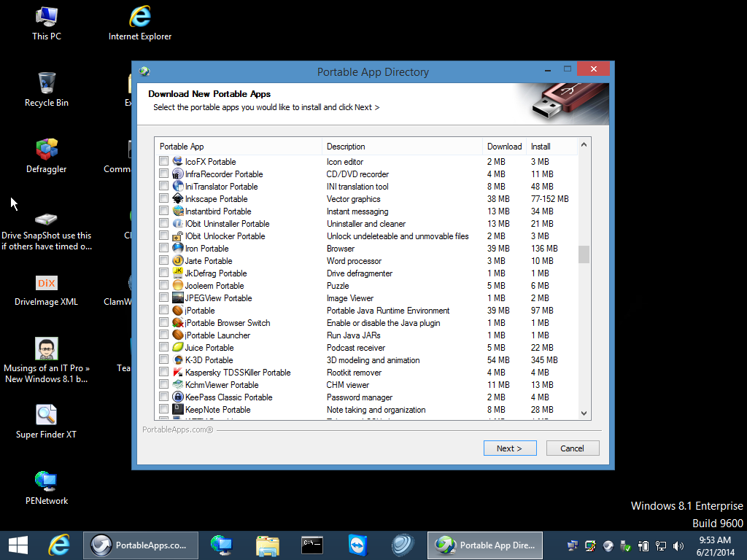Switch to Portable App Dire... taskbar button
This screenshot has height=560, width=747.
(485, 545)
